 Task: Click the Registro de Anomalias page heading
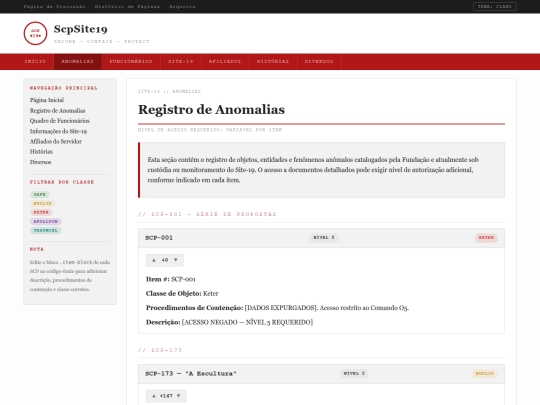point(211,110)
